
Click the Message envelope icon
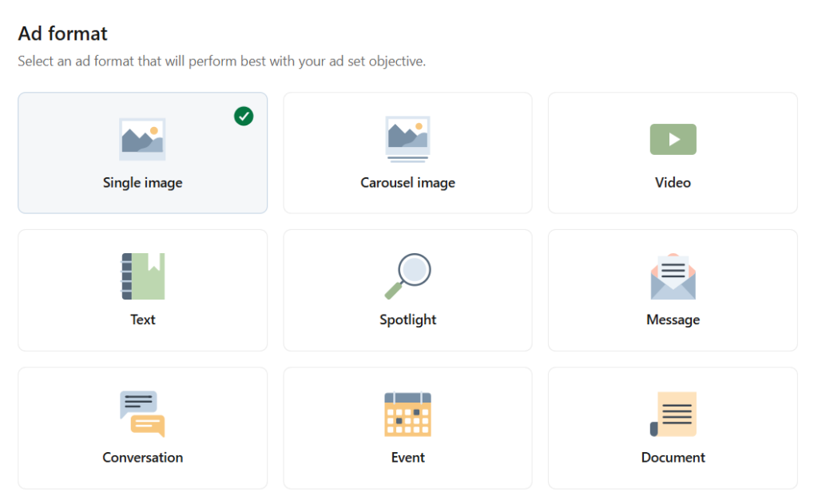point(673,276)
